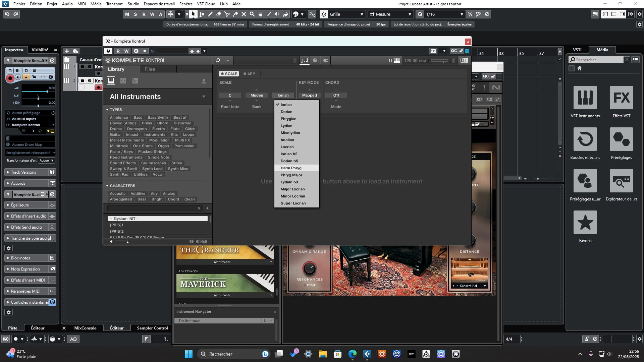Screen dimensions: 644x362
Task: Toggle record enable in the Inspector
Action: pos(10,78)
